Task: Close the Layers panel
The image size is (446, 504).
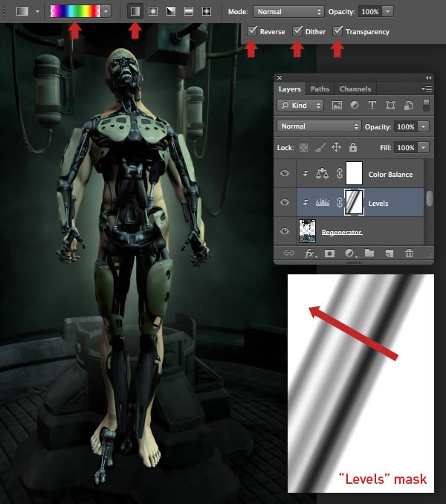Action: click(x=279, y=77)
